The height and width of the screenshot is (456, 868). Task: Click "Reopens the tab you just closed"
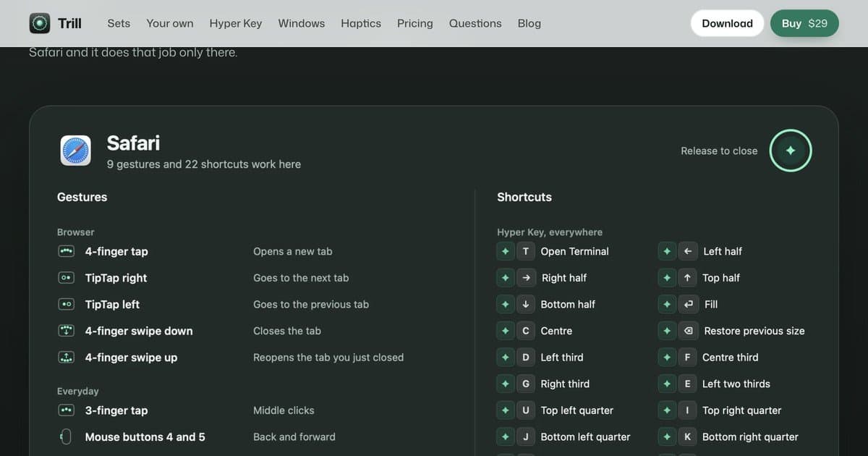coord(328,358)
